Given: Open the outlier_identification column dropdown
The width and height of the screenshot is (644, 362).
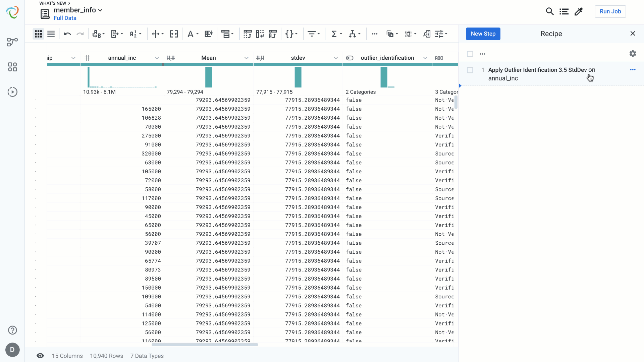Looking at the screenshot, I should pos(425,58).
